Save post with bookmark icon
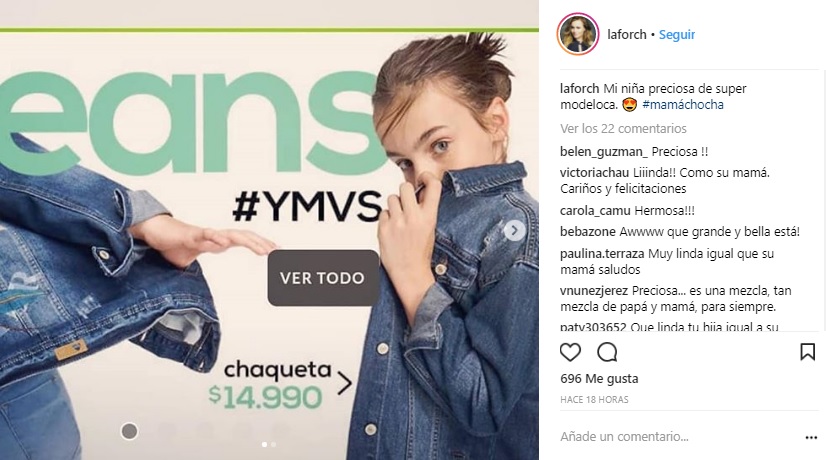 pyautogui.click(x=807, y=352)
